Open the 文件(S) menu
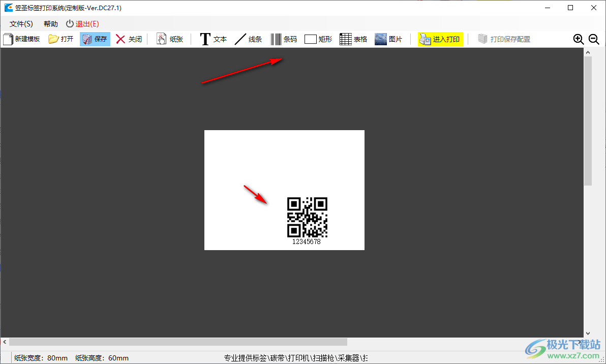The height and width of the screenshot is (364, 606). pos(21,24)
